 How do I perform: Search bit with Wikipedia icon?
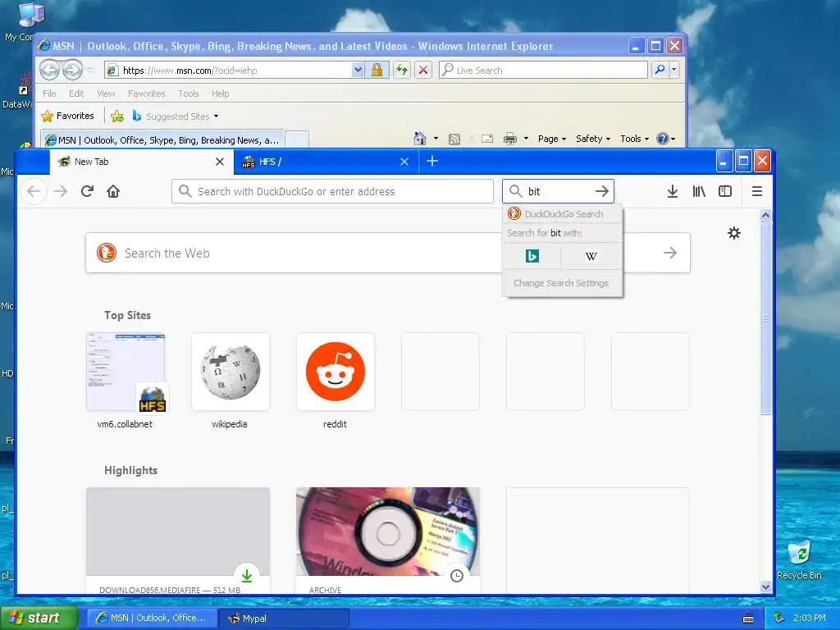pos(591,256)
